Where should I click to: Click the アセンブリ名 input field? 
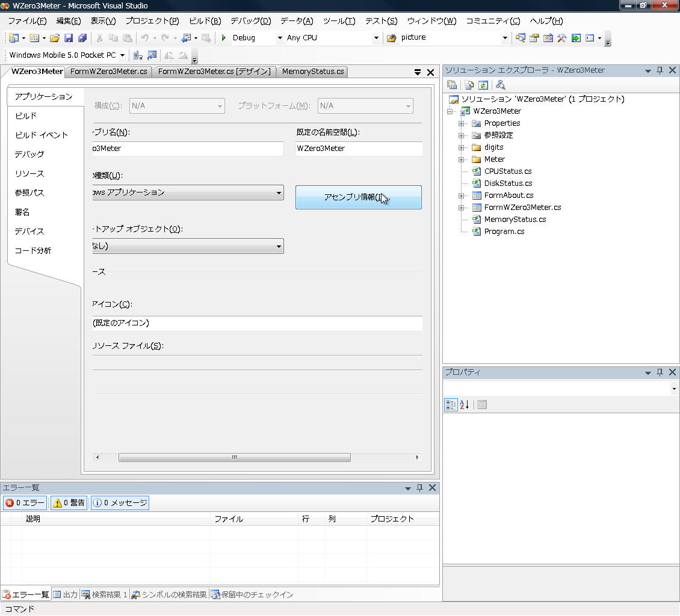tap(188, 149)
